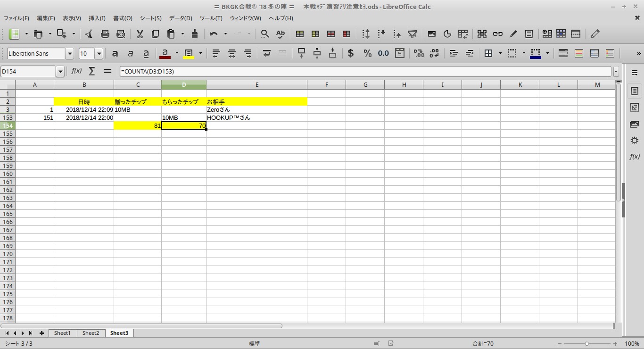Insert a chart
The height and width of the screenshot is (349, 644).
click(447, 34)
